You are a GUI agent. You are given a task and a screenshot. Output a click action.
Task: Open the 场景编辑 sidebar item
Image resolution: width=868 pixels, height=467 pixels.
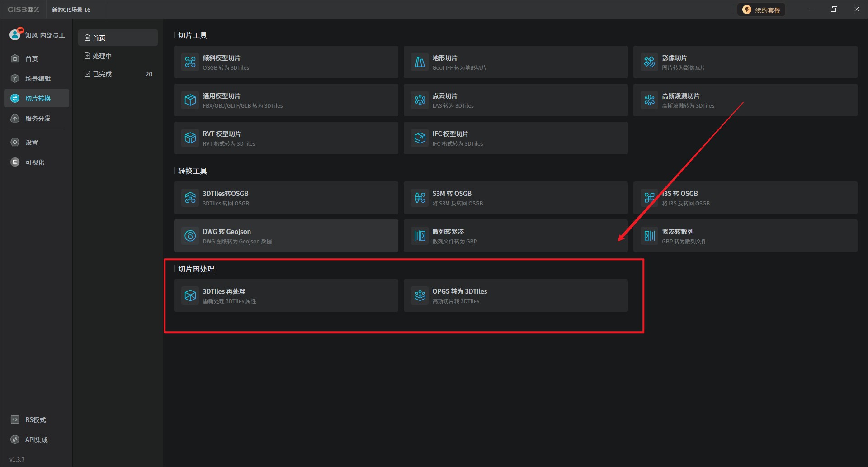tap(37, 79)
